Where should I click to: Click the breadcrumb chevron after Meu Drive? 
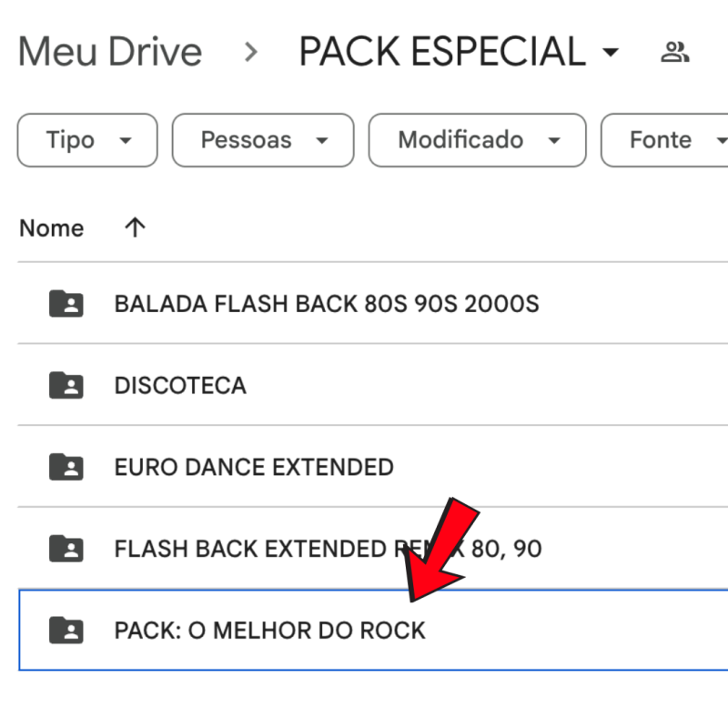click(x=251, y=52)
